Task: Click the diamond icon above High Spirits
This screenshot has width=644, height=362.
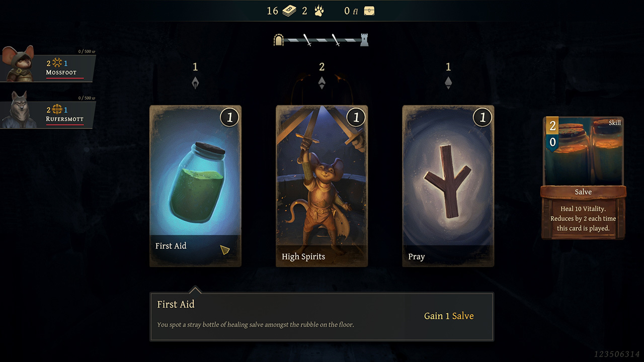Action: point(322,83)
